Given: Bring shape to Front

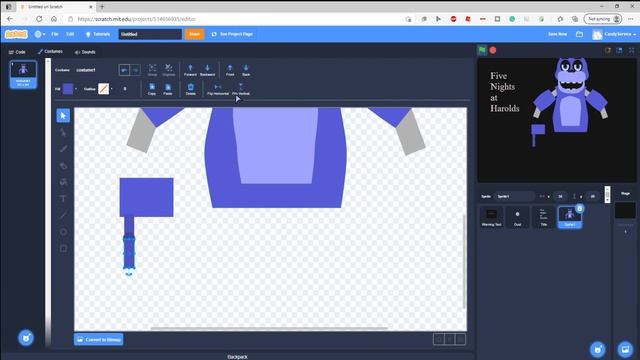Looking at the screenshot, I should point(230,70).
